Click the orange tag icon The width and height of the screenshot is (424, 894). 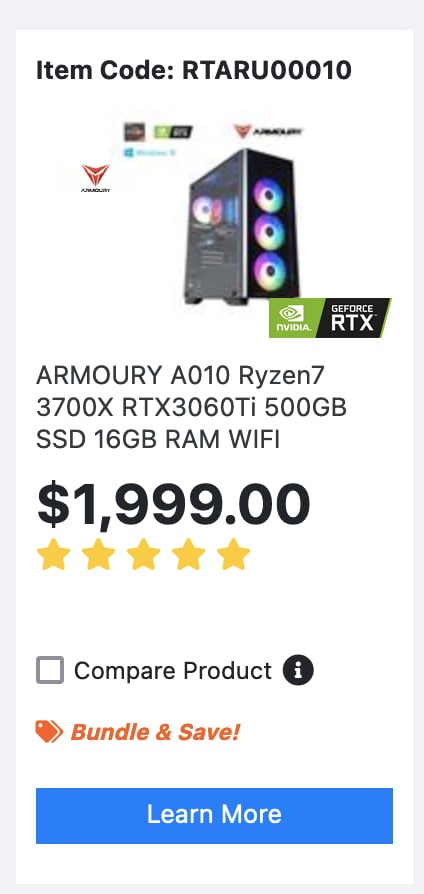49,732
